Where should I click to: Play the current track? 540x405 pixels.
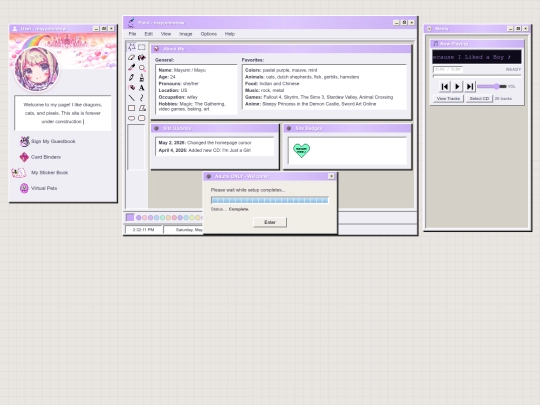[457, 86]
